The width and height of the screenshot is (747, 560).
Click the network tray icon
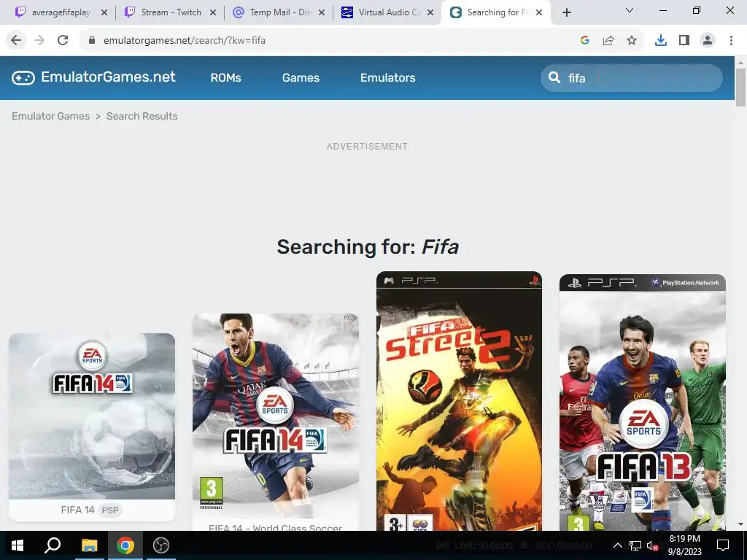pyautogui.click(x=635, y=545)
